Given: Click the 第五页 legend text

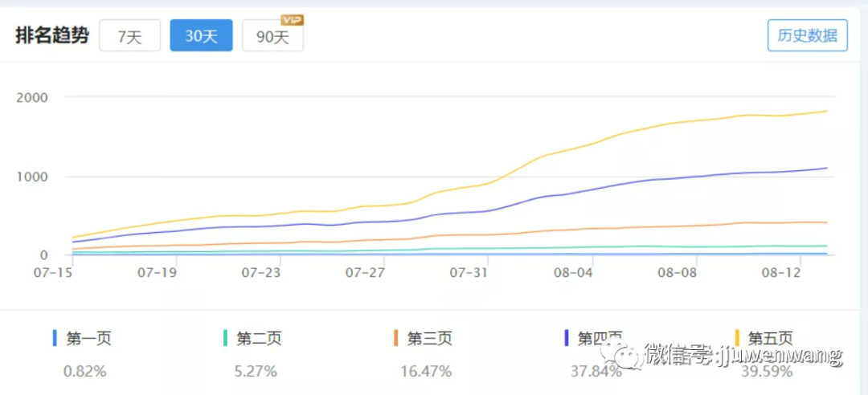Looking at the screenshot, I should (770, 339).
